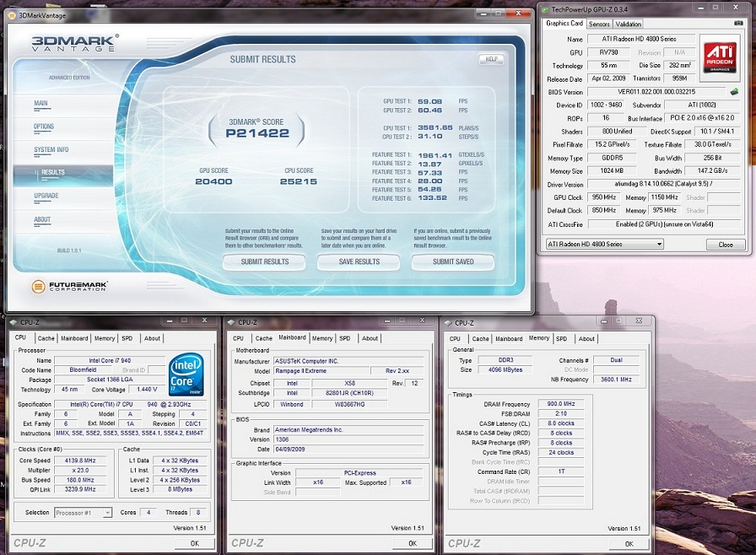The width and height of the screenshot is (756, 555).
Task: Click the GPU-Z Name field ATI Radeon HD 4800 Series
Action: point(640,39)
